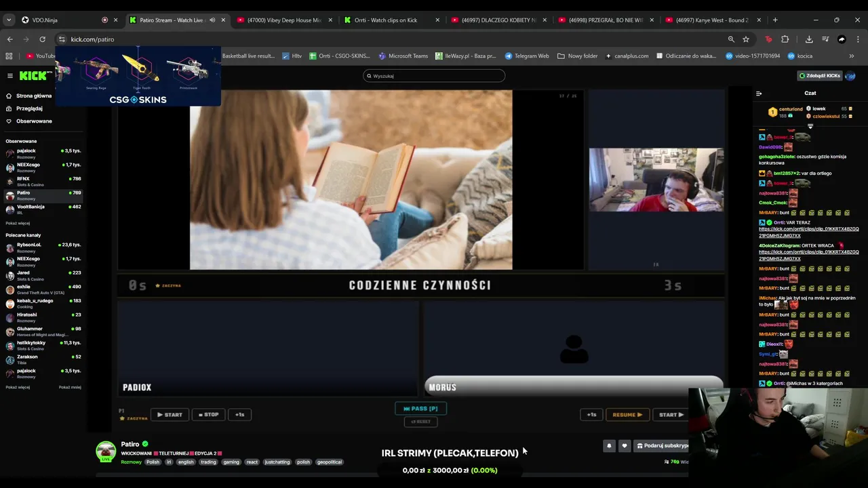
Task: Select the trading tag chip
Action: (x=208, y=462)
